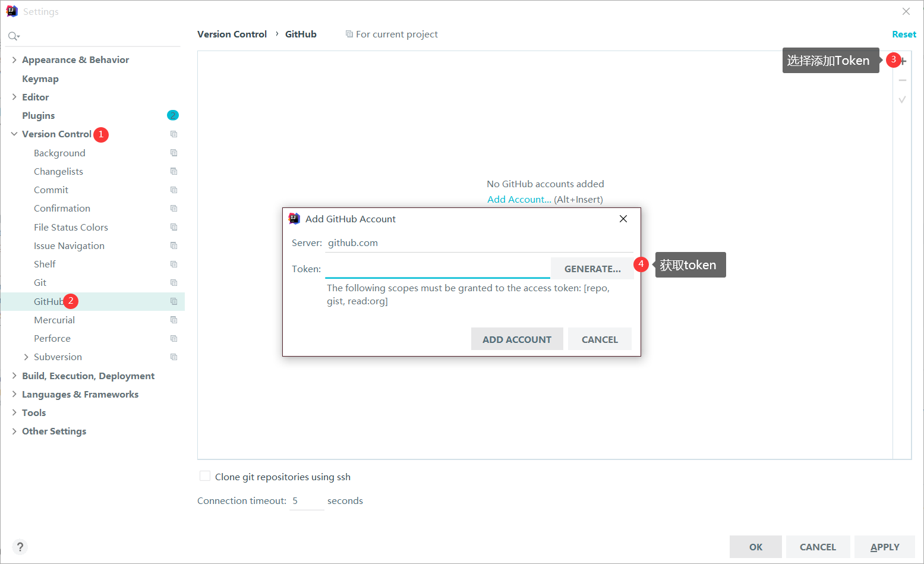Expand the Editor section
The height and width of the screenshot is (564, 924).
tap(14, 97)
